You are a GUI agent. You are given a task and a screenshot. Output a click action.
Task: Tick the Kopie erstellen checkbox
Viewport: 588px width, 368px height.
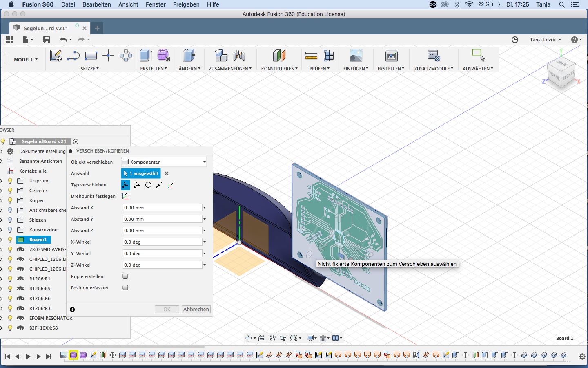pos(125,276)
